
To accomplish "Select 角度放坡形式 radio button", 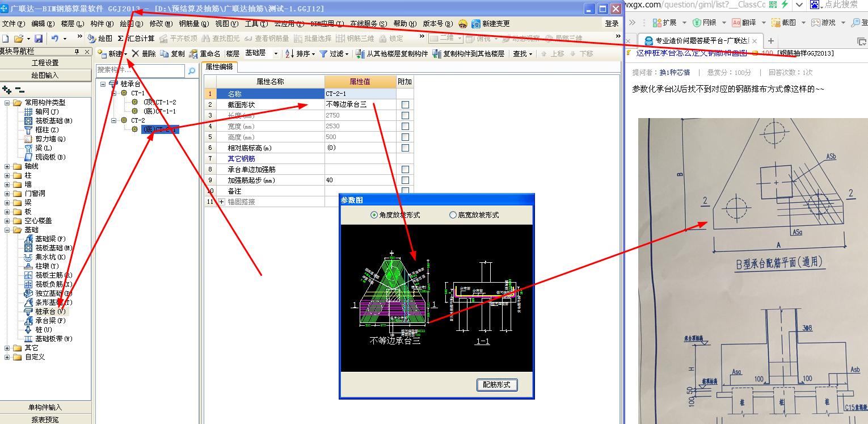I will point(374,215).
